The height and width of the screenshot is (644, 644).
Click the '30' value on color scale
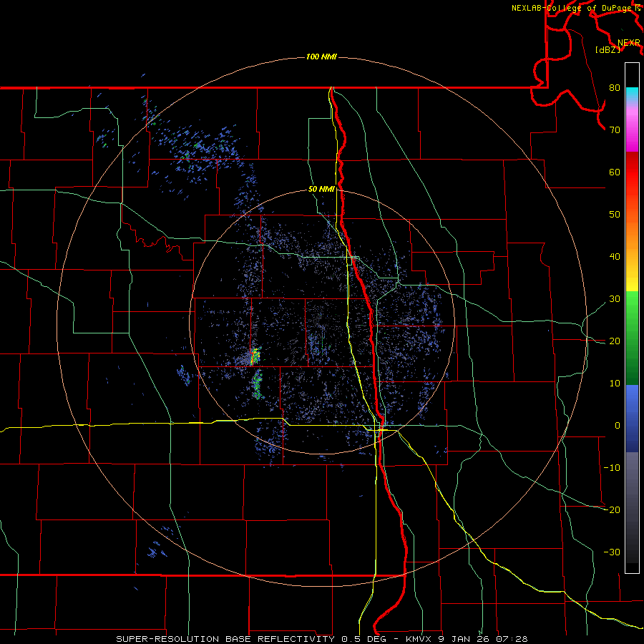(x=615, y=299)
